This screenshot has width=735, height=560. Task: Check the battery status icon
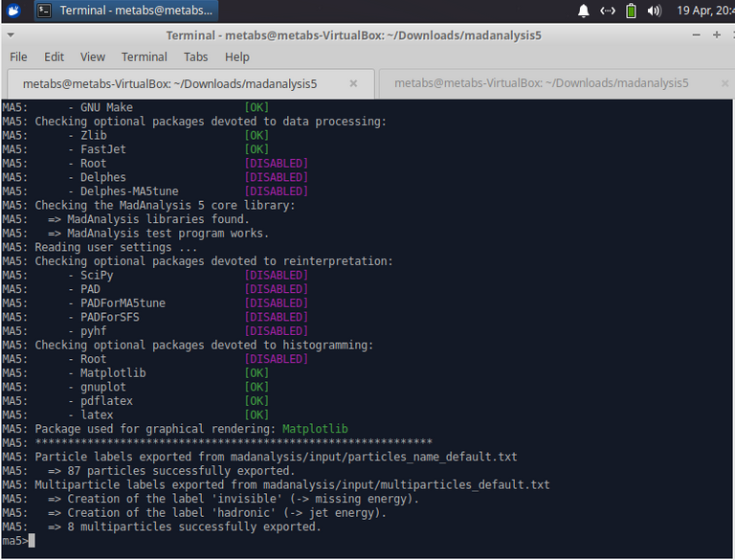coord(631,11)
